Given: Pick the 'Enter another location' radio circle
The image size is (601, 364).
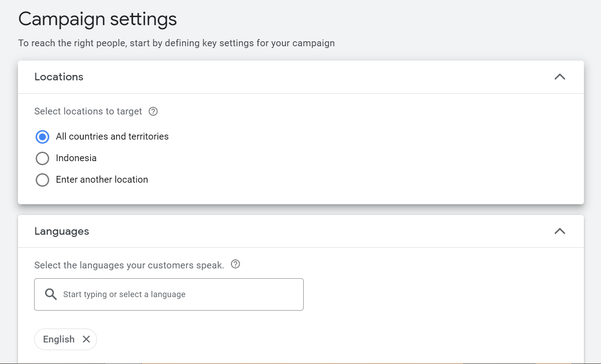Looking at the screenshot, I should pyautogui.click(x=42, y=180).
